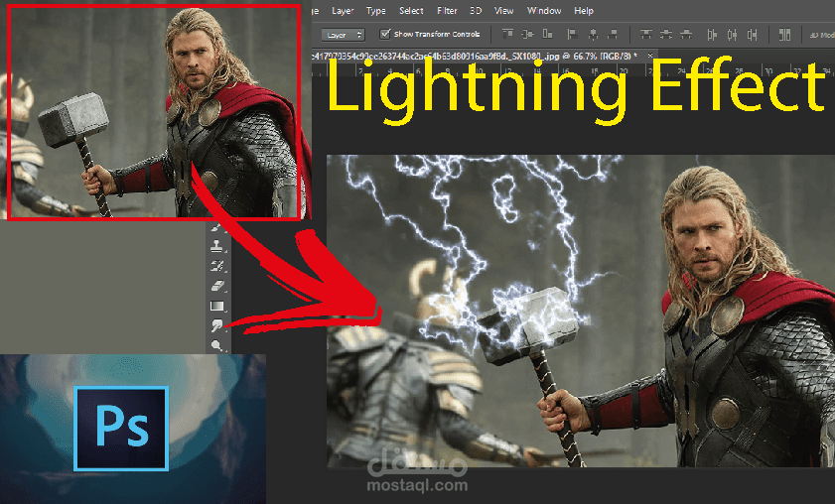
Task: Click Align Horizontal Centers icon
Action: click(593, 34)
